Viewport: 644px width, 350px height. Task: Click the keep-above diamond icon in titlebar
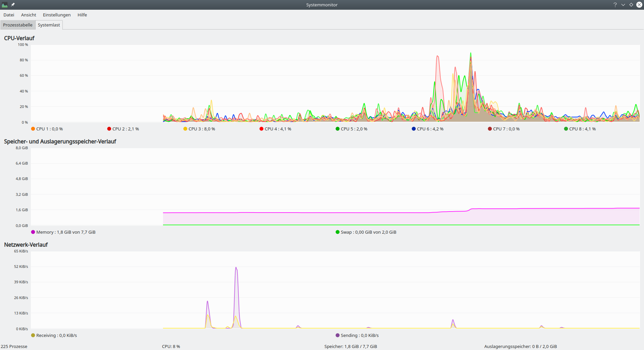(631, 5)
